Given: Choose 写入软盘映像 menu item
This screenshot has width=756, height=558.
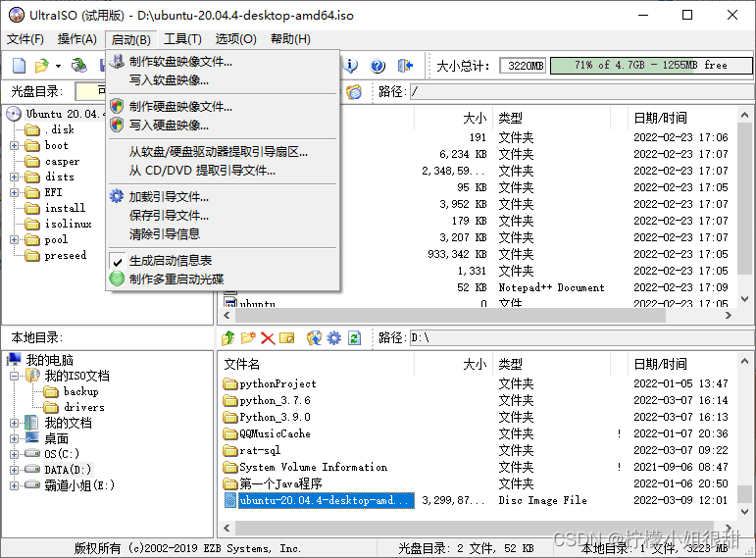Looking at the screenshot, I should point(223,80).
